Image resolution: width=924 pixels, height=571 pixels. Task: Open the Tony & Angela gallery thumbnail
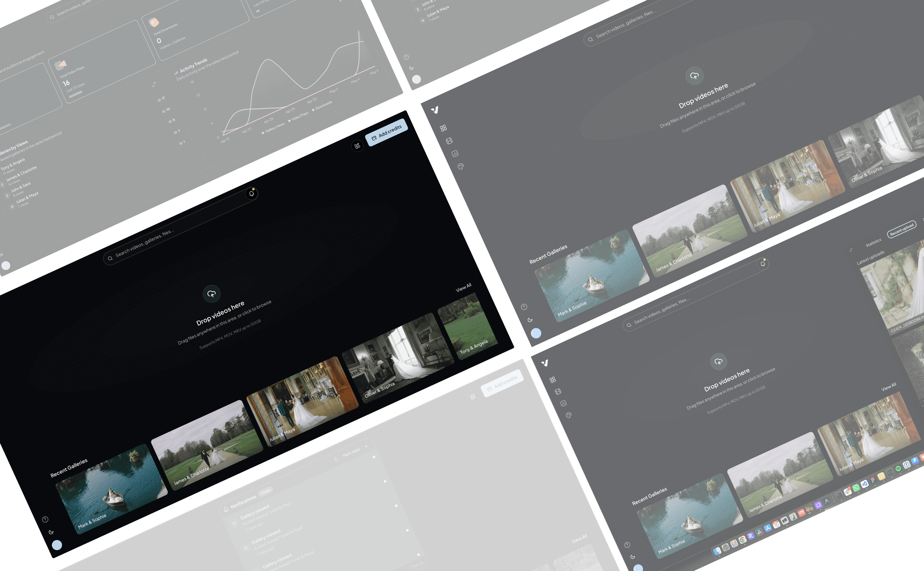pyautogui.click(x=468, y=326)
